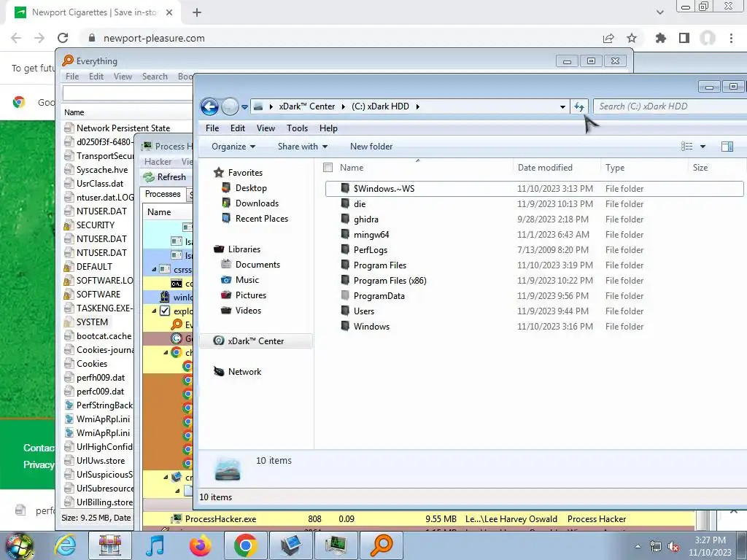Open the Videos library

[248, 311]
